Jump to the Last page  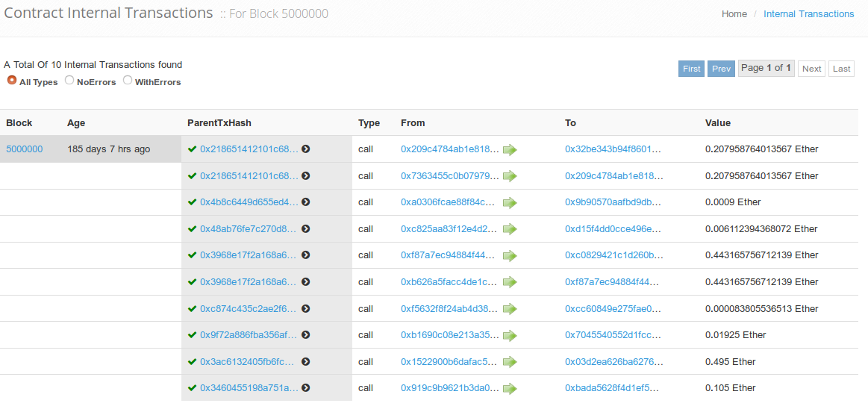coord(841,69)
